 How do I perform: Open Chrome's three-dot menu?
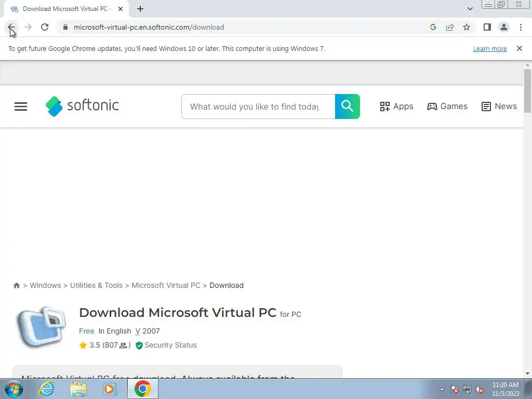521,27
